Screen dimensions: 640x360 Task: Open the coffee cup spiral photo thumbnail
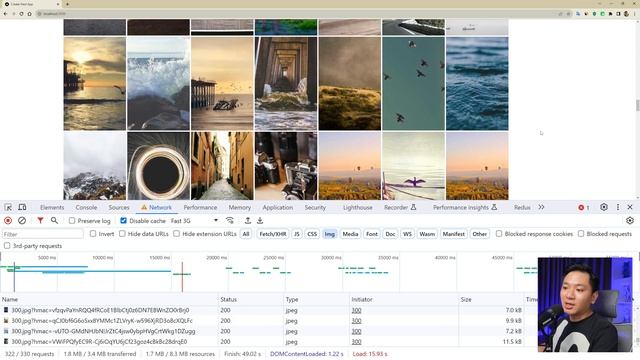pos(158,166)
